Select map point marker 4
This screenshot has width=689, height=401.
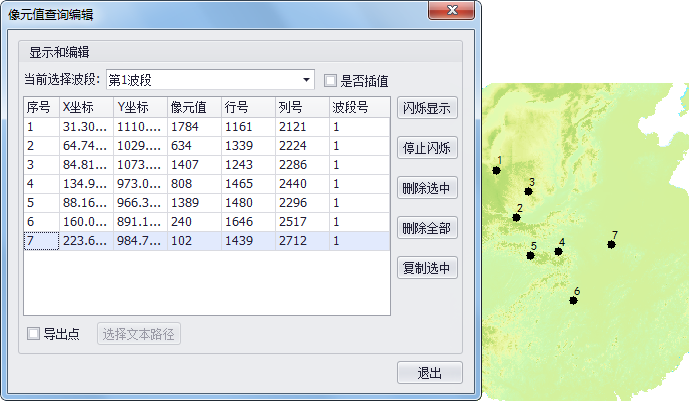click(558, 251)
